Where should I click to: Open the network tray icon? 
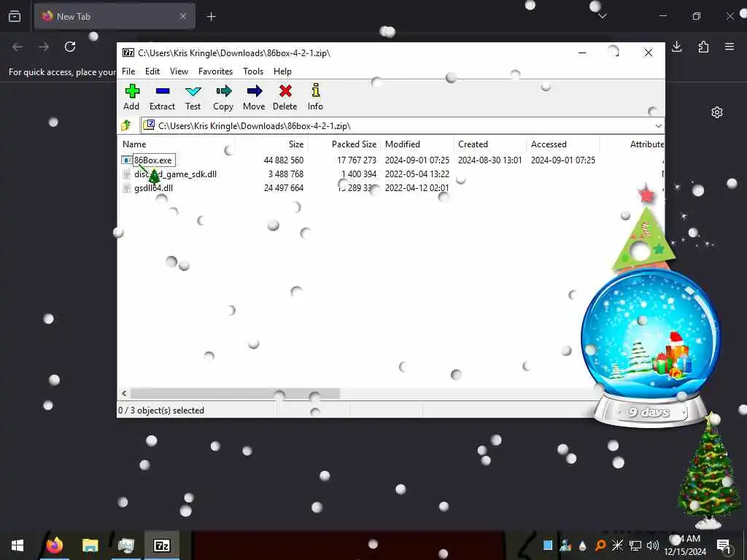coord(635,545)
